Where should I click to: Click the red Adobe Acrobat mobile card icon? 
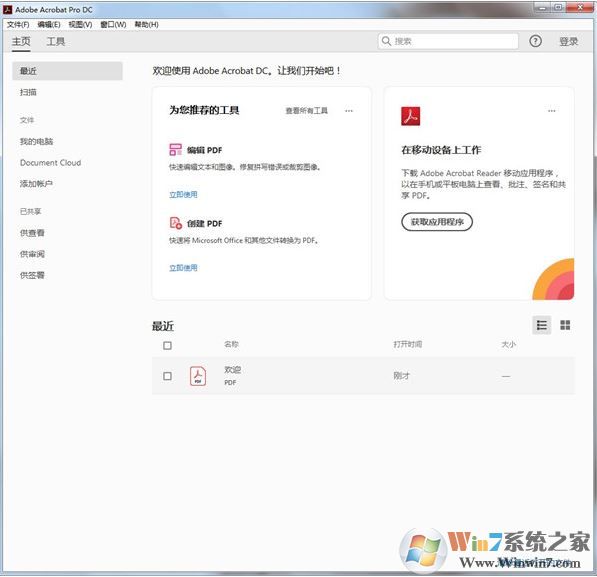coord(410,116)
